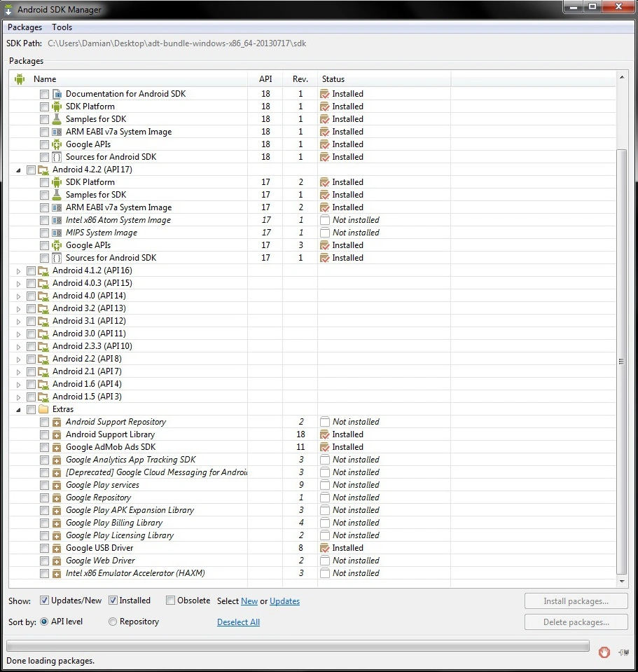Select the Repository sort option
Viewport: 638px width, 672px height.
(111, 622)
